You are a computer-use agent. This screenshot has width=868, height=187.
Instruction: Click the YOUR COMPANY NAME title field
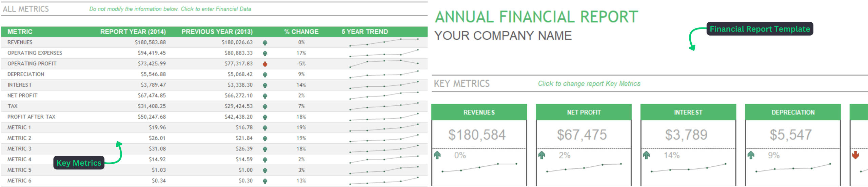point(503,36)
